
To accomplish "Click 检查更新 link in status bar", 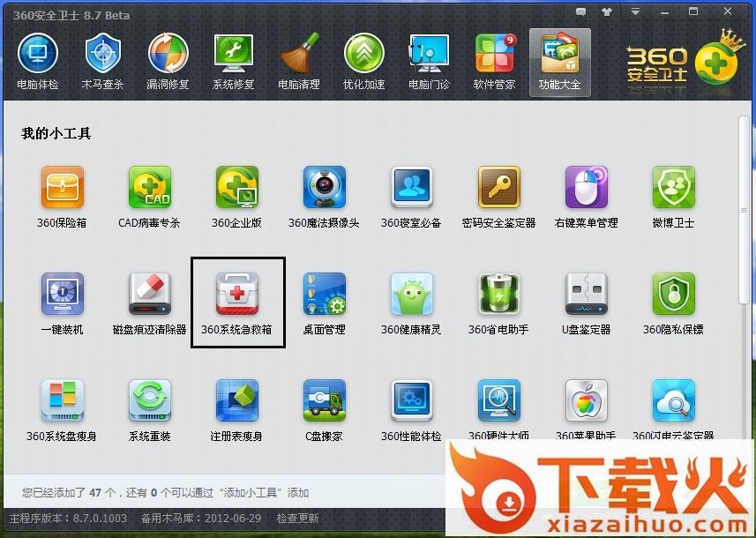I will click(297, 519).
